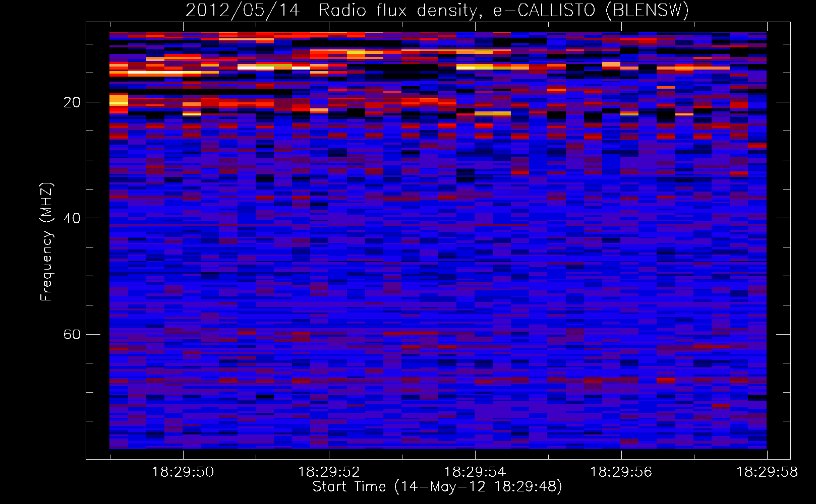Click the 18:29:54 time tick label
This screenshot has width=816, height=504.
click(x=475, y=472)
